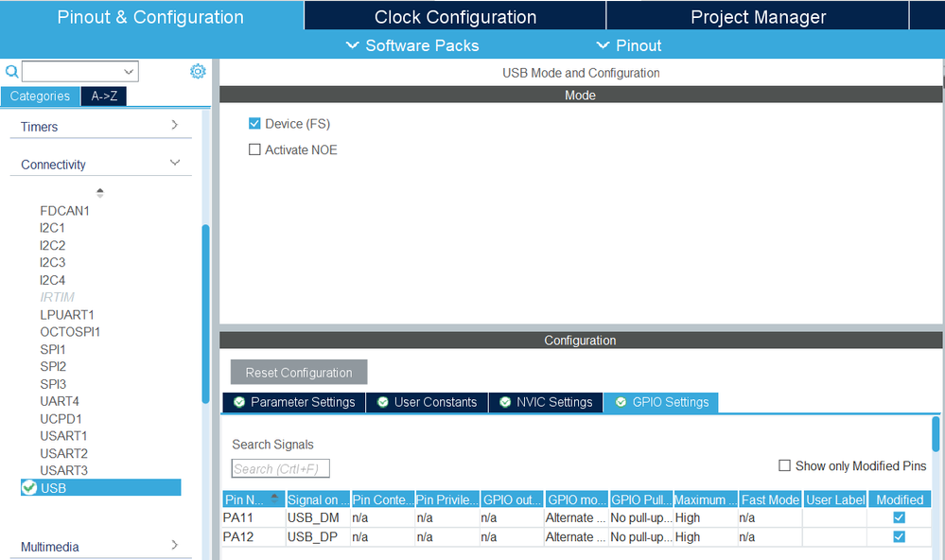Select the Pinout & Configuration tab
The height and width of the screenshot is (560, 945).
pyautogui.click(x=150, y=16)
